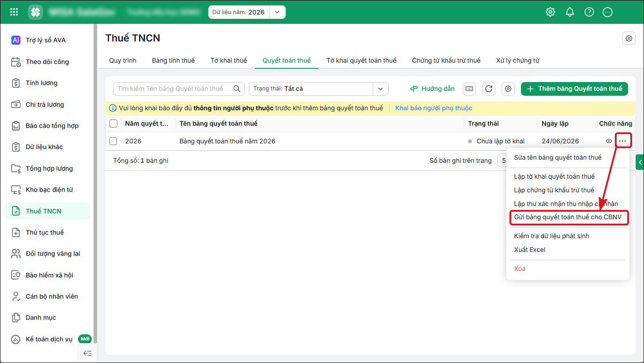View Bảng quyết toán thuế 2026 with eye icon
Screen dimensions: 644x363
pos(609,141)
